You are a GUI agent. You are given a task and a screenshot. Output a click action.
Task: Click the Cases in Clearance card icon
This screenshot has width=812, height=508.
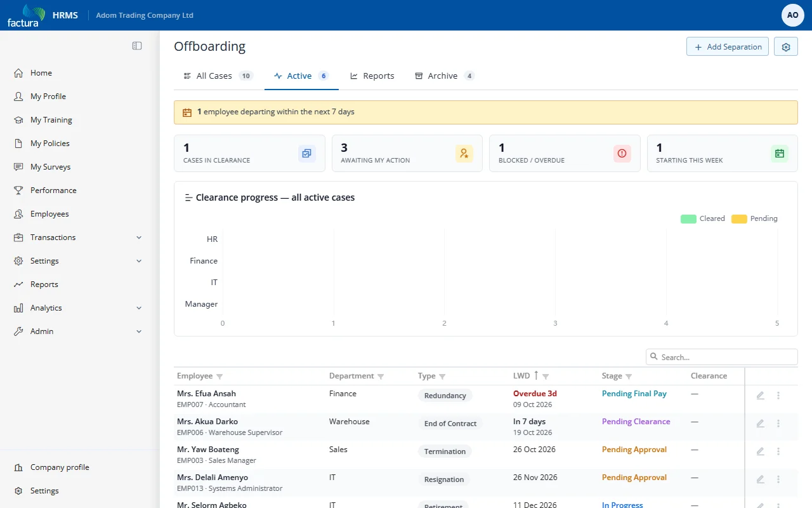(x=307, y=153)
